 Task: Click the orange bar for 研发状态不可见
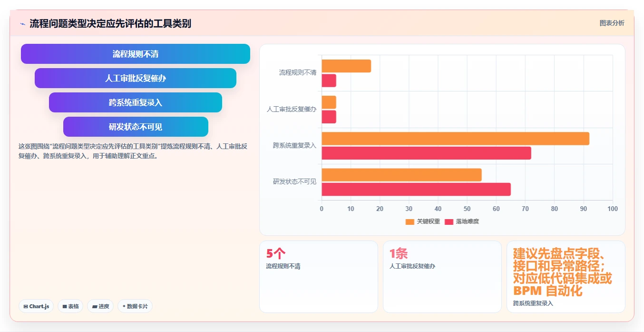(402, 175)
